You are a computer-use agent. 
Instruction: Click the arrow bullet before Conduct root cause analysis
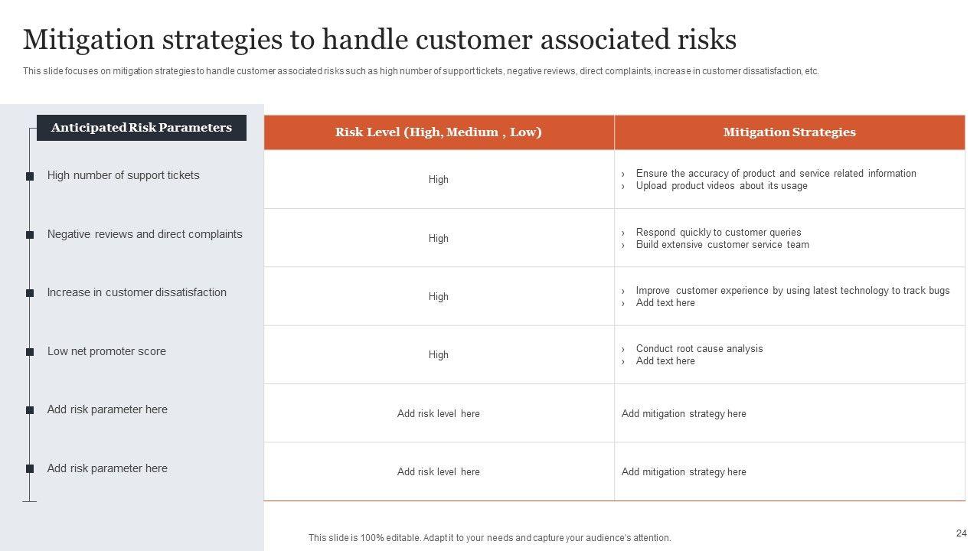click(624, 349)
